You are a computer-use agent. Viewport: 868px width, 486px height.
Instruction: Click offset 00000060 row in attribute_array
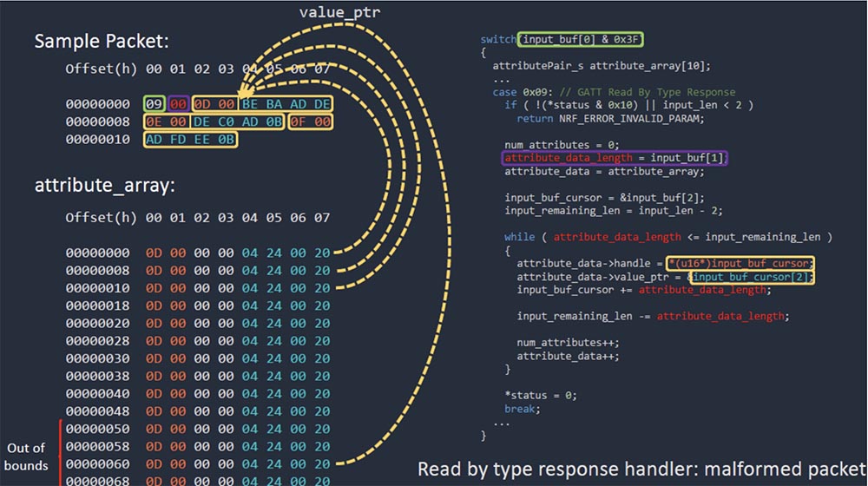coord(198,463)
